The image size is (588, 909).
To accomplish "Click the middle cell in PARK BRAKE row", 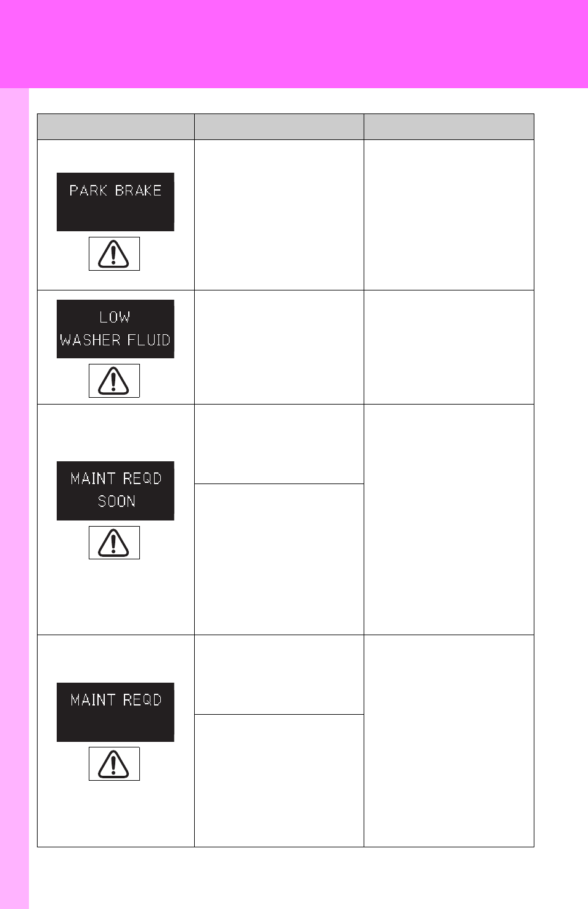I will tap(279, 215).
